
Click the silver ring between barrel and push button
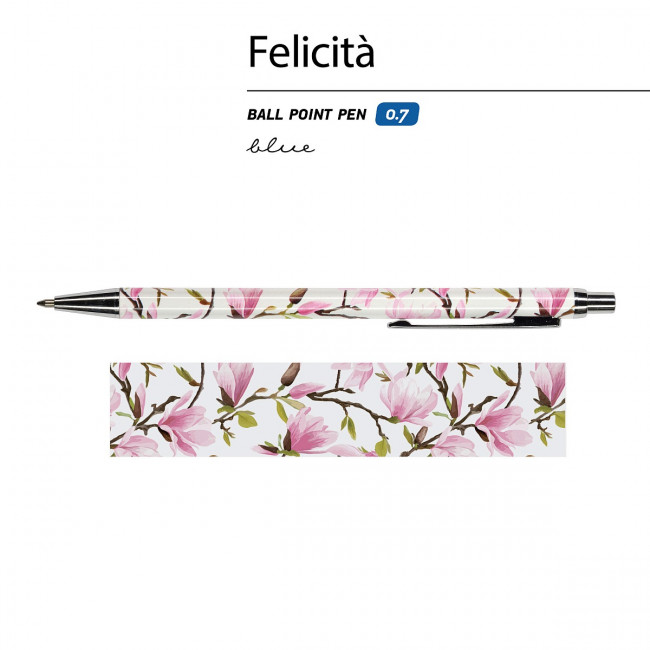[x=581, y=303]
